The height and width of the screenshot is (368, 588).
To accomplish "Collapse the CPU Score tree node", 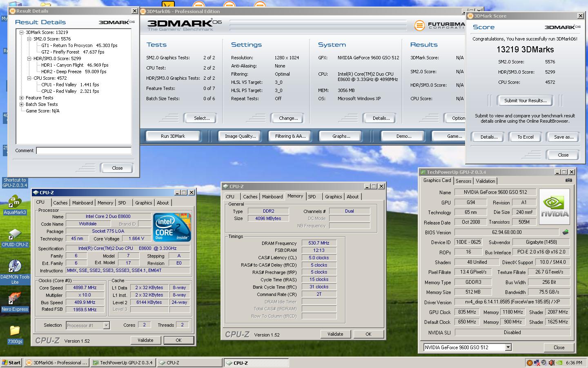I will pyautogui.click(x=29, y=78).
